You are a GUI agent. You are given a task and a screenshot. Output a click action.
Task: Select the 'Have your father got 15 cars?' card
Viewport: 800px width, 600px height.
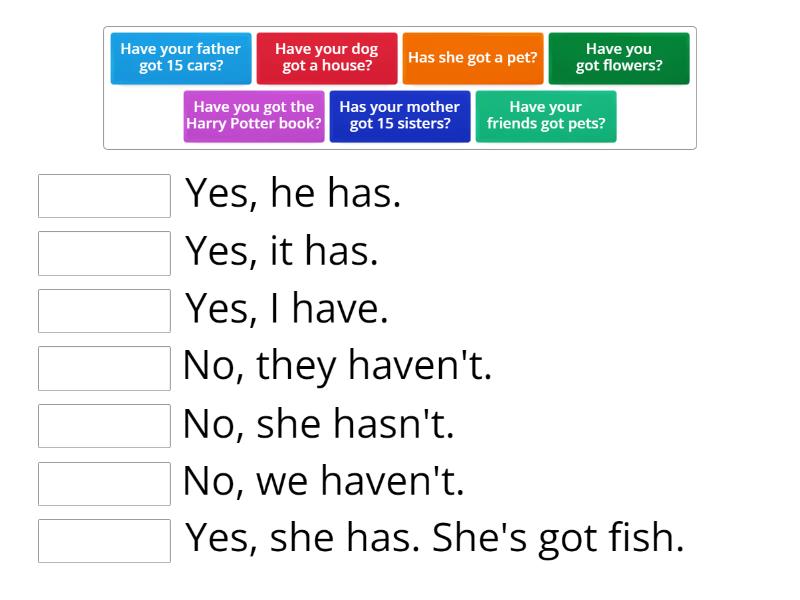(180, 58)
